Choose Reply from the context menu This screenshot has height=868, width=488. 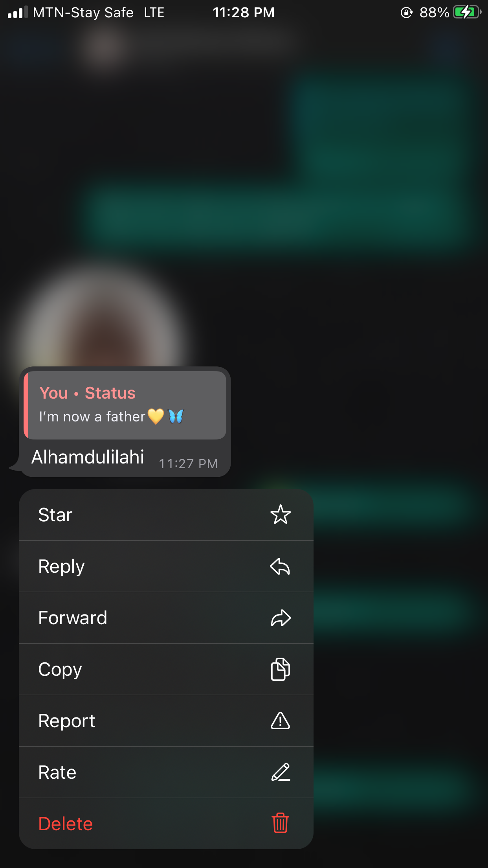click(x=166, y=566)
